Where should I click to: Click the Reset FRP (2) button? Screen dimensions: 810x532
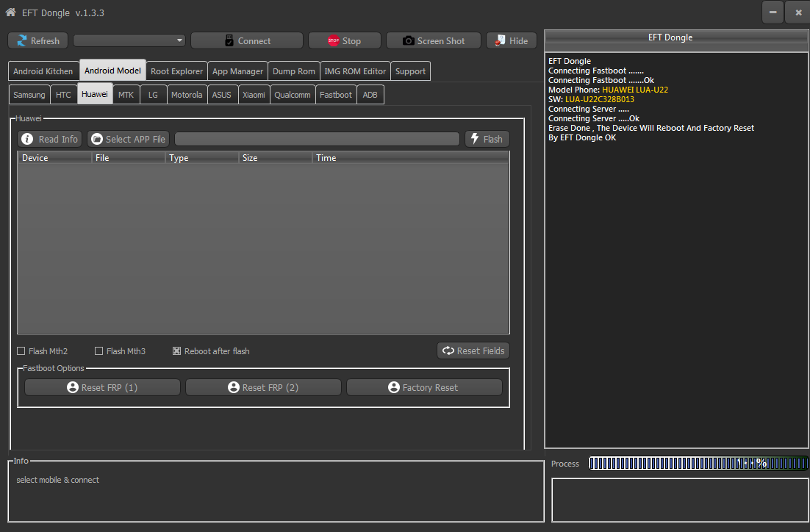pos(263,387)
